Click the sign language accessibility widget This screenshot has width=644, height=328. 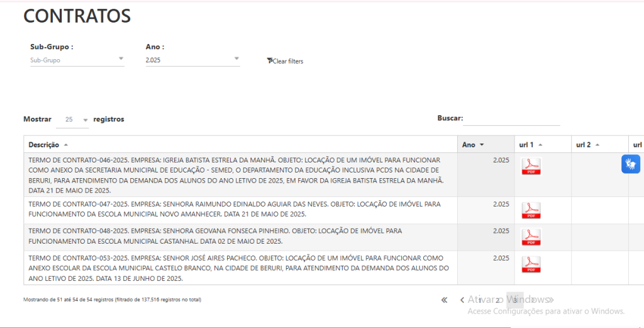tap(631, 164)
